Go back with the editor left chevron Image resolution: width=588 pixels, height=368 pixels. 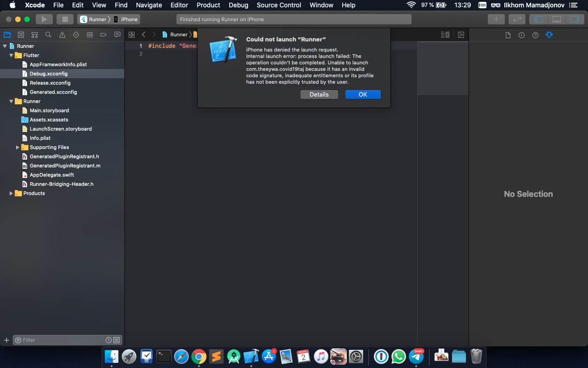pyautogui.click(x=143, y=34)
